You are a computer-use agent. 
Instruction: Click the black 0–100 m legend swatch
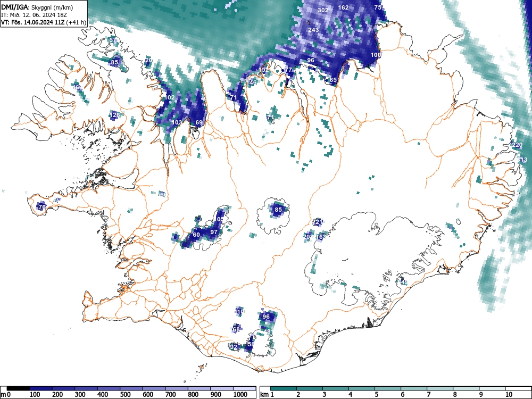(18, 388)
